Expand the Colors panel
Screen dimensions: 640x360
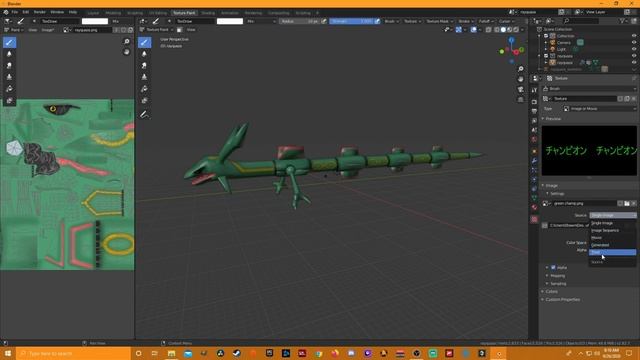551,291
